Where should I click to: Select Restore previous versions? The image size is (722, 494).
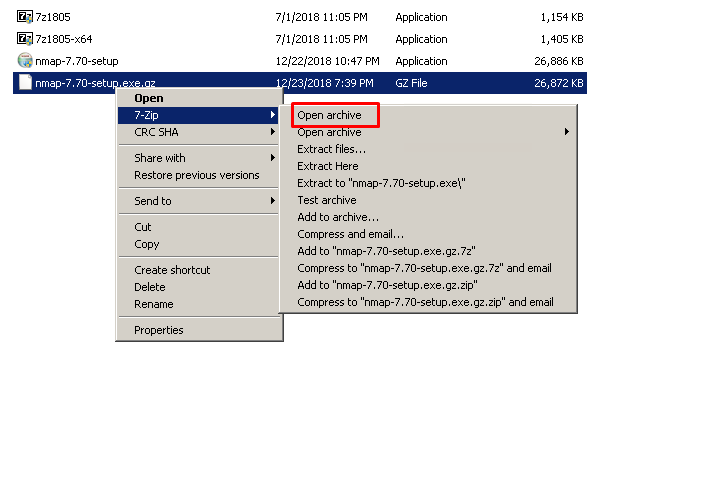tap(200, 175)
